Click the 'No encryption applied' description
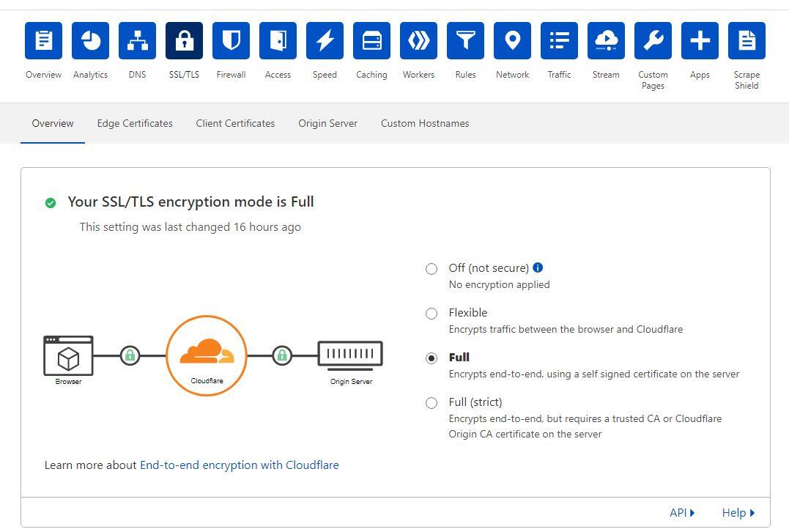The image size is (789, 532). [x=499, y=284]
